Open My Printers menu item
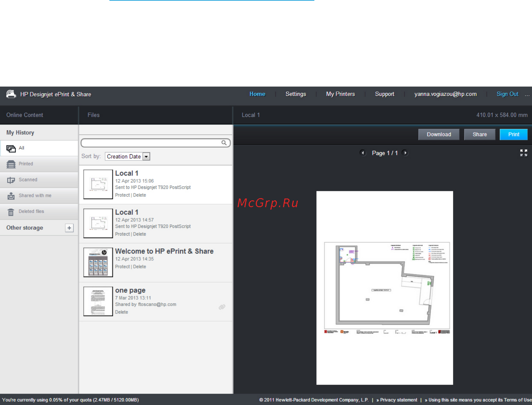Screen dimensions: 532x405 (x=340, y=94)
